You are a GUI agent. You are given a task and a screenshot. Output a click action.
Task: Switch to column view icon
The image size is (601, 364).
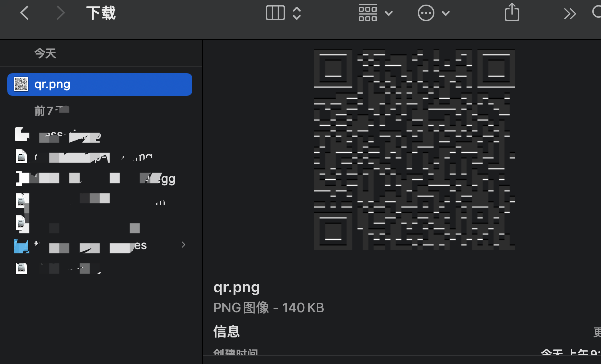pos(275,13)
